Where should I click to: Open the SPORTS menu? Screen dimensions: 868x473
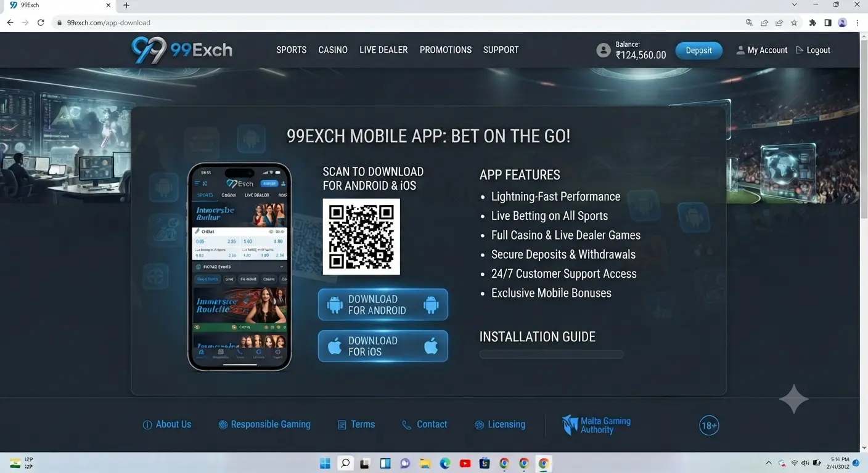tap(292, 50)
